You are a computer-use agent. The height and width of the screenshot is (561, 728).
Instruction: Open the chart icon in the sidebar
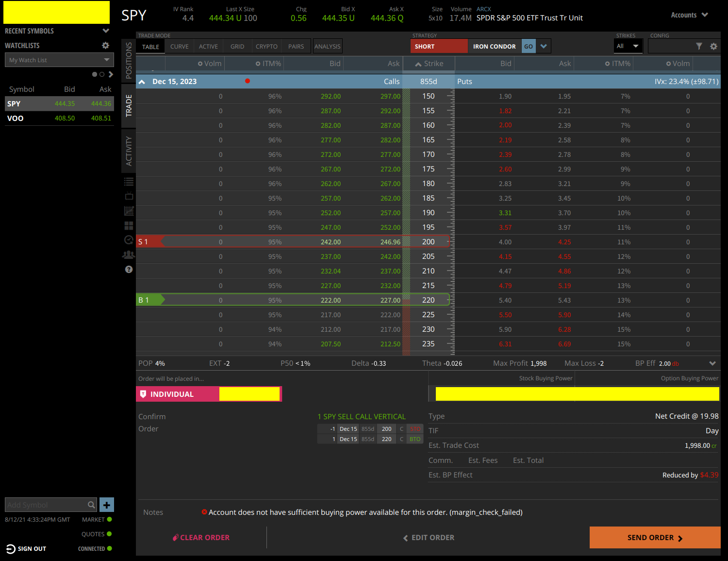129,211
